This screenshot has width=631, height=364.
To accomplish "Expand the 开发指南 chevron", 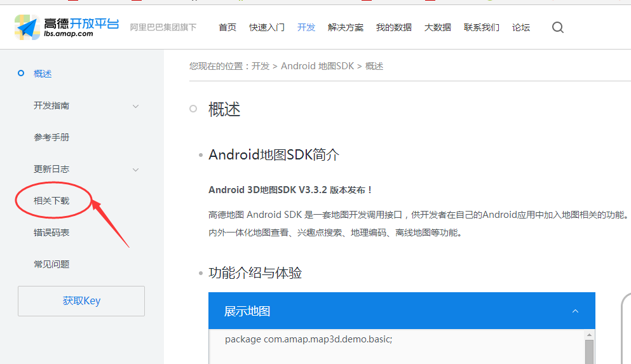I will [x=135, y=106].
